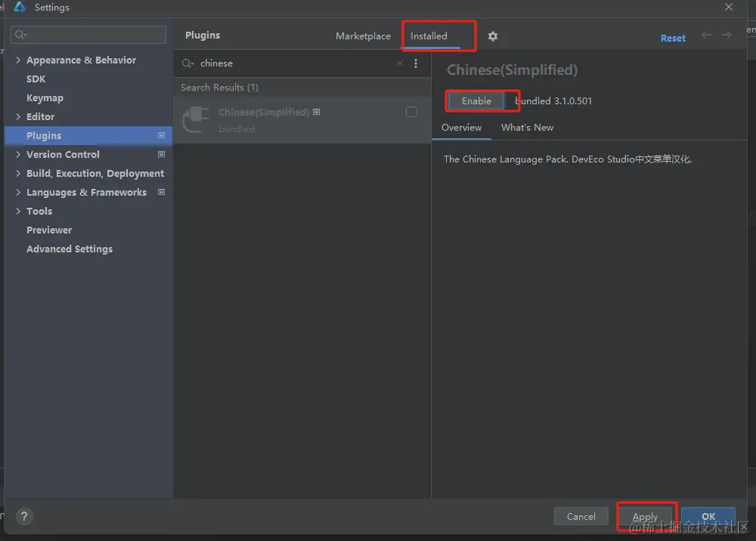
Task: Click the project icon beside Languages & Frameworks
Action: (x=162, y=192)
